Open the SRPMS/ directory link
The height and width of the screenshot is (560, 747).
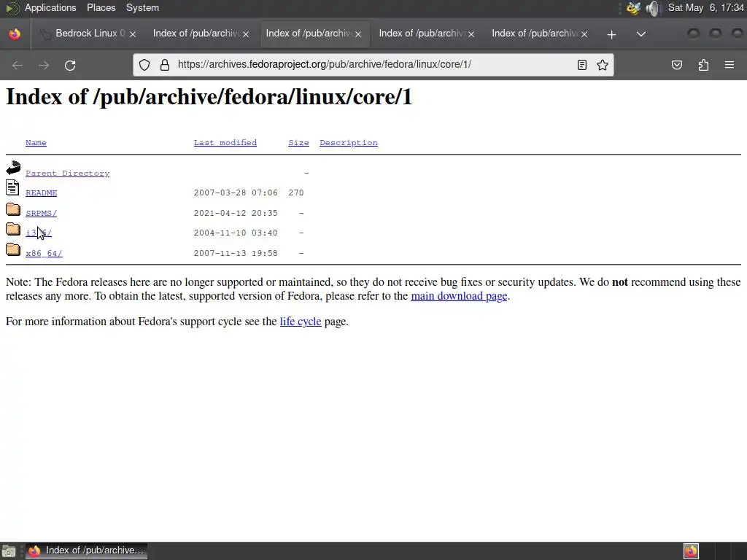pyautogui.click(x=42, y=214)
